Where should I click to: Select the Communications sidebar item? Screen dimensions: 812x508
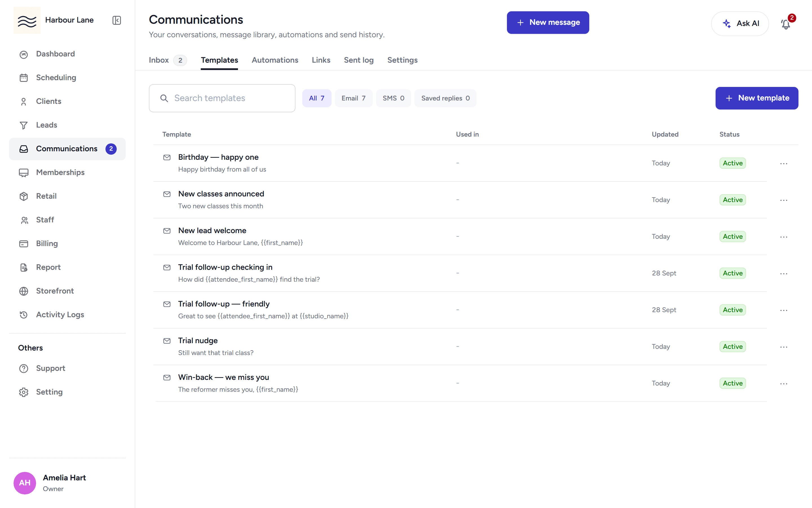pos(67,149)
